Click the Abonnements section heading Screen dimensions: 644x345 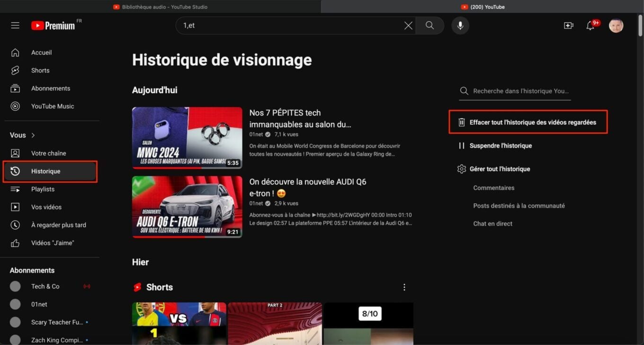click(x=32, y=271)
